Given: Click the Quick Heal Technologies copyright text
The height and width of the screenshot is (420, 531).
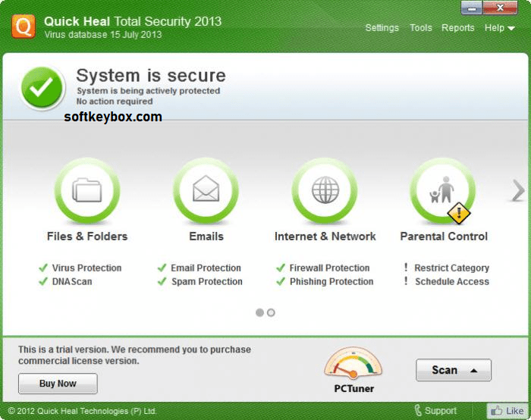Looking at the screenshot, I should [82, 411].
